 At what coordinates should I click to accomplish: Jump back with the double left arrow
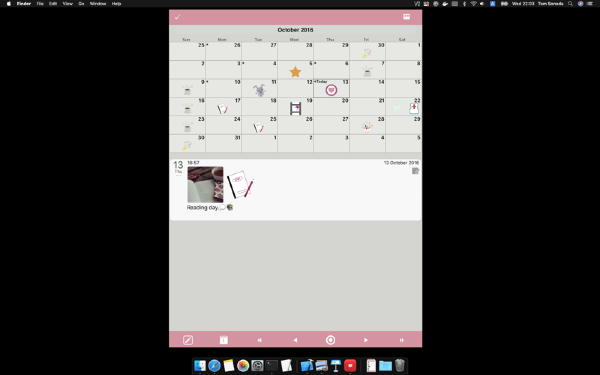259,340
